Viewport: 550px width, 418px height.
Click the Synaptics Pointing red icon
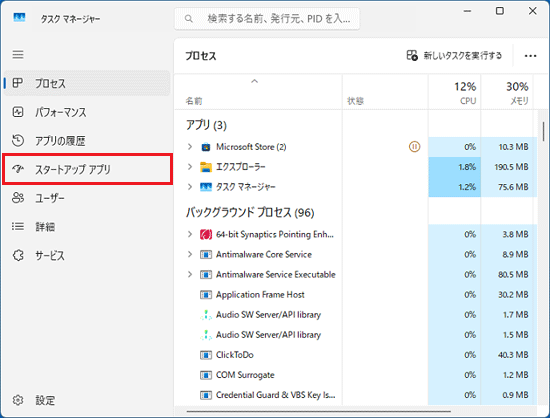[x=206, y=234]
